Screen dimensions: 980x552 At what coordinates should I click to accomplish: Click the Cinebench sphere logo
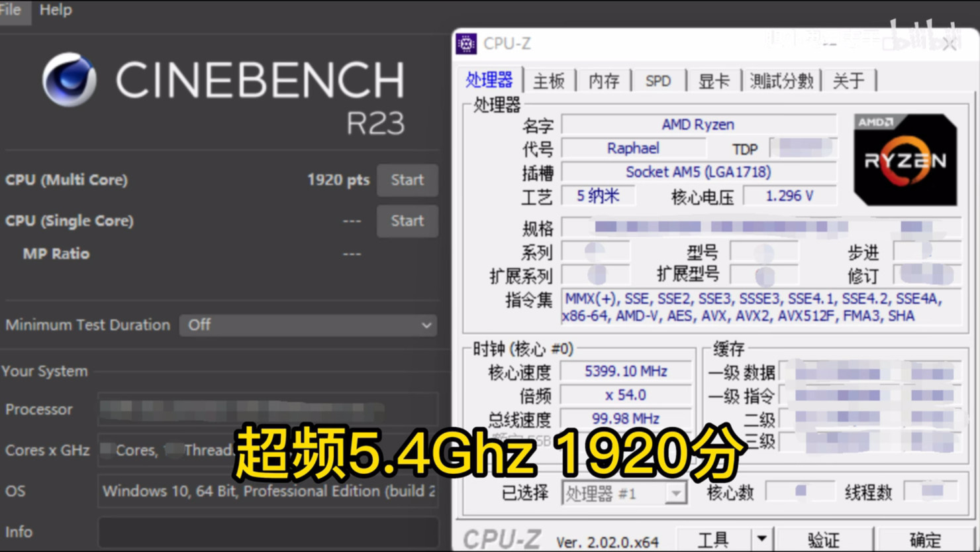coord(70,80)
